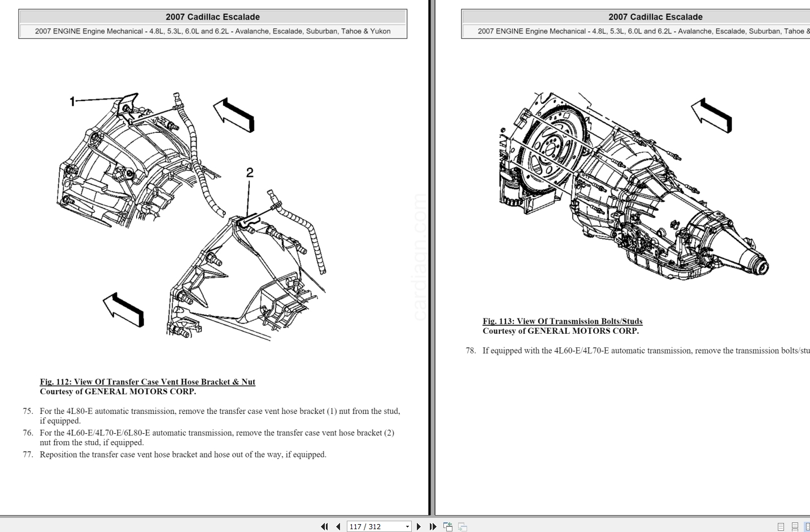The height and width of the screenshot is (532, 810).
Task: Go back one page with the previous page icon
Action: (x=337, y=526)
